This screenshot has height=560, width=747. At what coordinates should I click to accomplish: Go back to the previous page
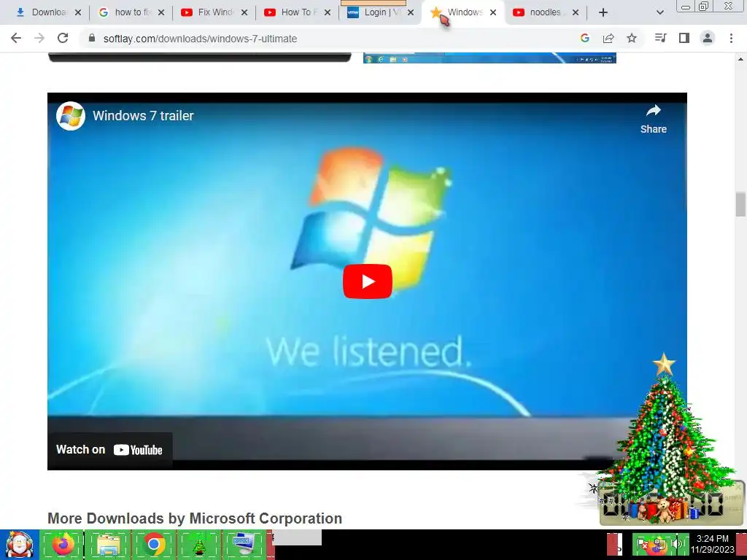pyautogui.click(x=16, y=38)
